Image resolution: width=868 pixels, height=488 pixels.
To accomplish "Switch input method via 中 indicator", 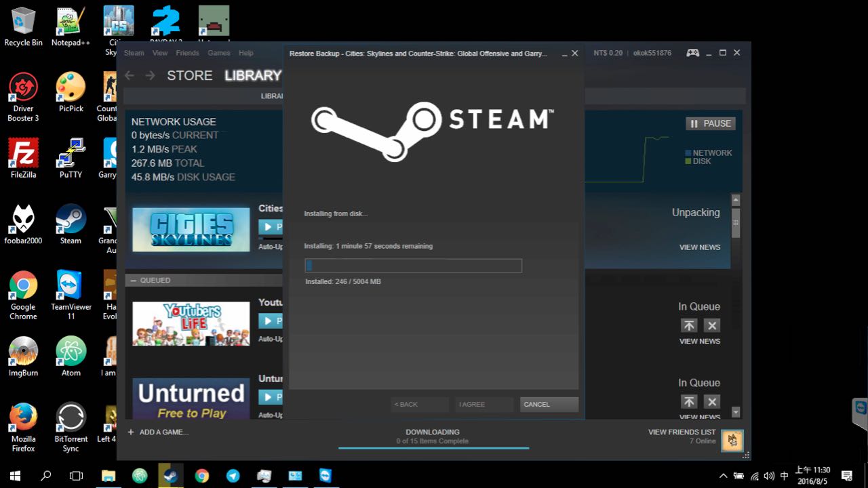I will (x=785, y=476).
